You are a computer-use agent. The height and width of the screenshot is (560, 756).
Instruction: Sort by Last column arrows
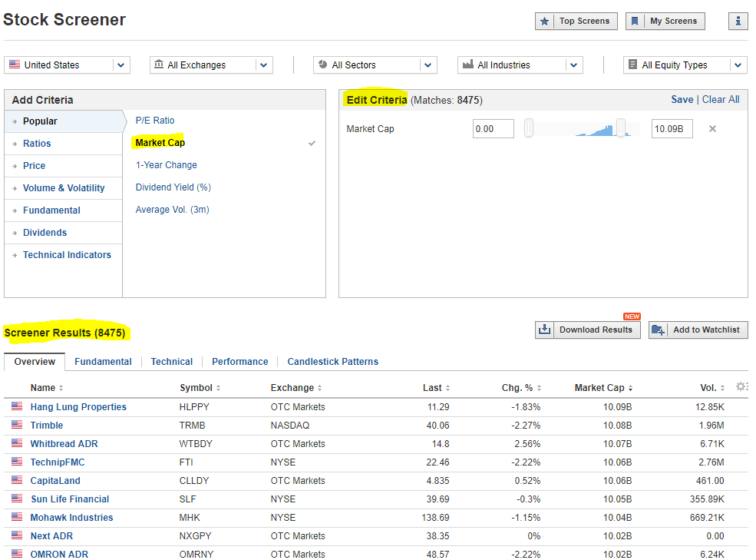[448, 388]
